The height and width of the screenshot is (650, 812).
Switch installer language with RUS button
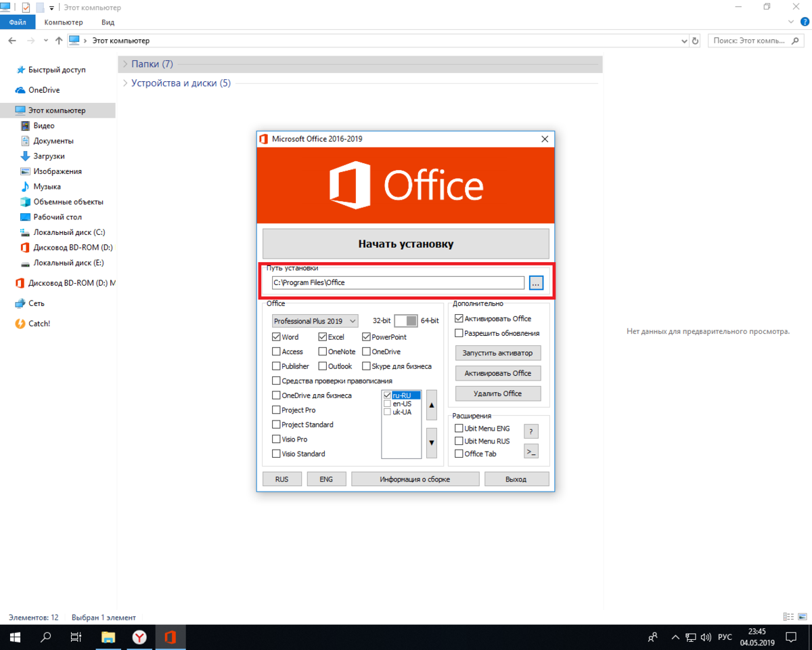tap(281, 479)
